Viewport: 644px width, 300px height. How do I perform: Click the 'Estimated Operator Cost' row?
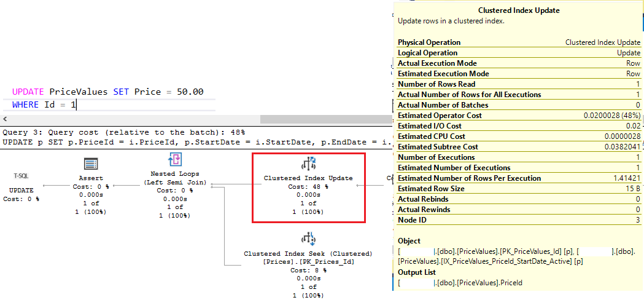(x=519, y=116)
